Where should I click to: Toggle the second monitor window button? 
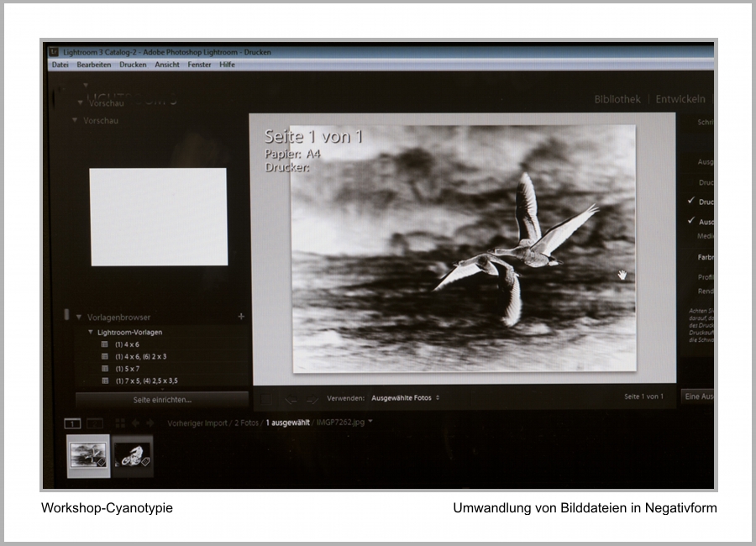[x=95, y=423]
